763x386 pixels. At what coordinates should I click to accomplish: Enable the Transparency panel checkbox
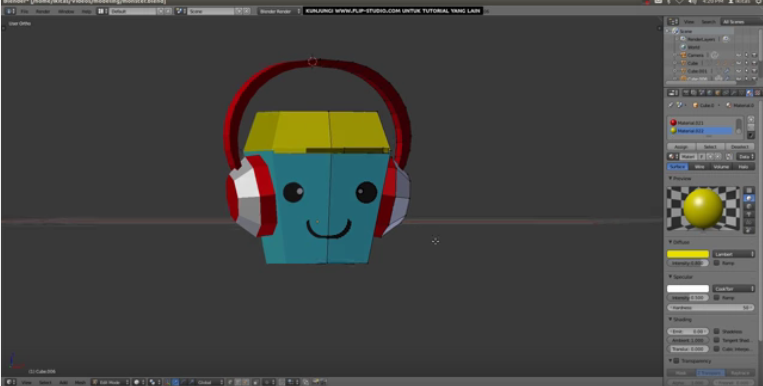pos(676,361)
